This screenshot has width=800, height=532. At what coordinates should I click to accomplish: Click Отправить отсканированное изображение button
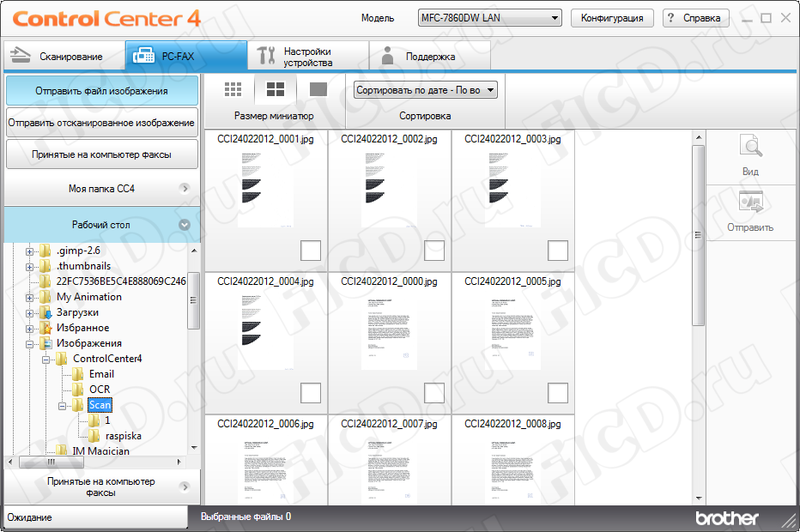click(x=101, y=123)
